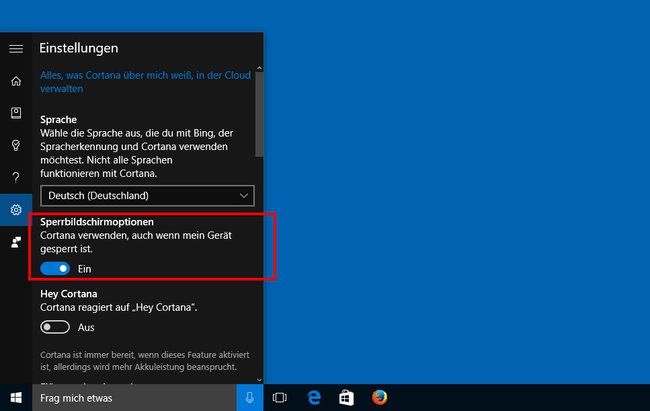Click the 'Sprache' section heading
Viewport: 650px width, 411px height.
tap(58, 119)
